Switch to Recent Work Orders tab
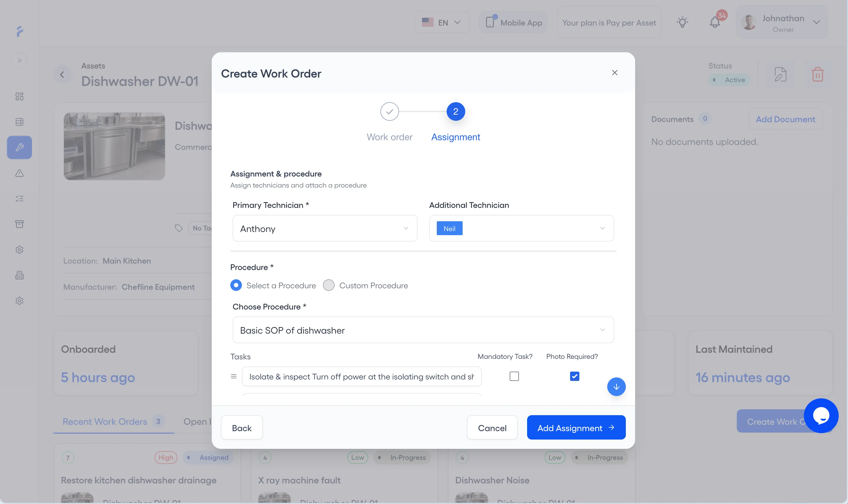This screenshot has width=848, height=504. point(114,422)
